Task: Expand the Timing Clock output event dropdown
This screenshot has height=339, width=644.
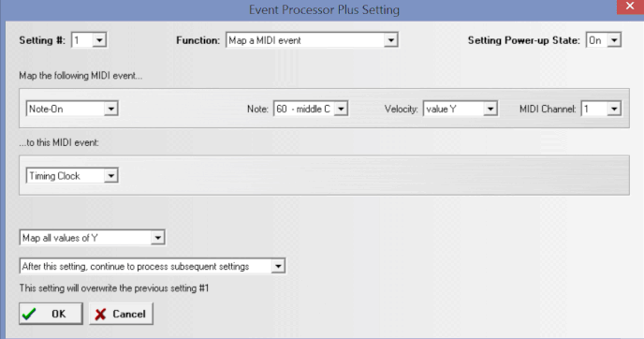Action: (72, 176)
